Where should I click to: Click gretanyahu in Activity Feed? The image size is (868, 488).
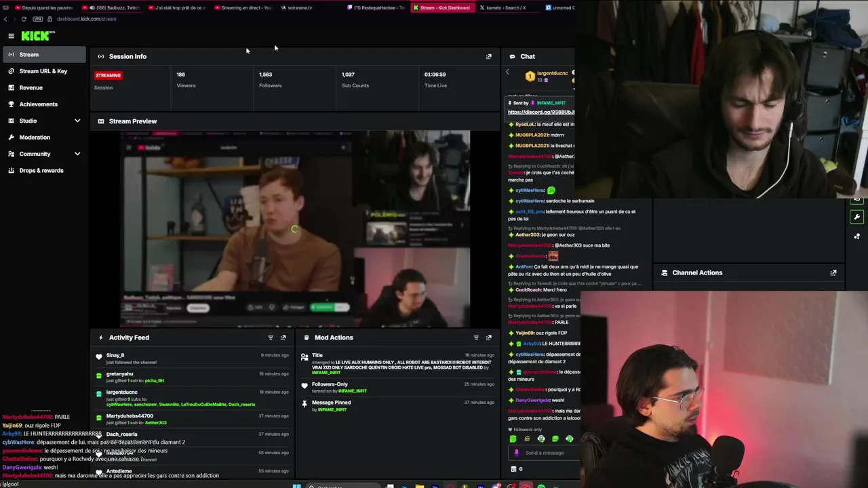pyautogui.click(x=119, y=373)
